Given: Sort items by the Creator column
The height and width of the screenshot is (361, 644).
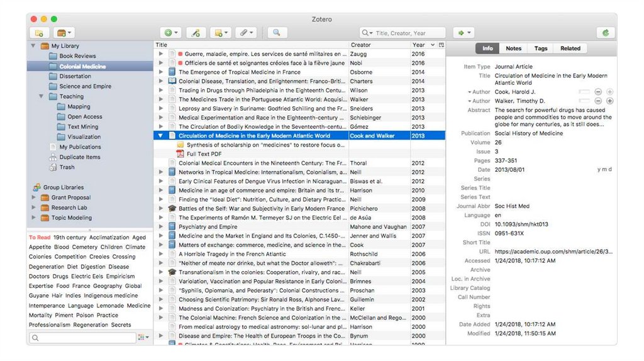Looking at the screenshot, I should (379, 45).
